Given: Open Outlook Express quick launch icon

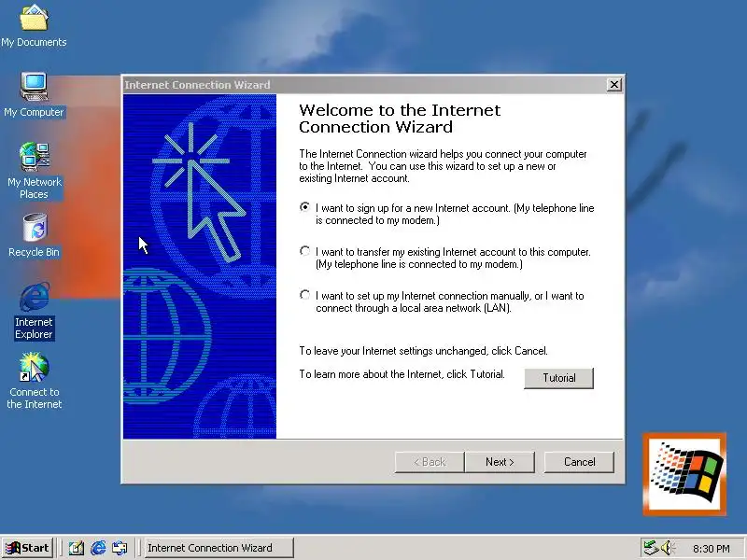Looking at the screenshot, I should point(120,548).
